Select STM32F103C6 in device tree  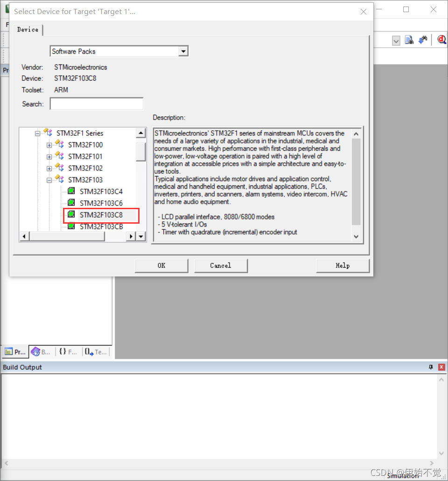click(101, 204)
